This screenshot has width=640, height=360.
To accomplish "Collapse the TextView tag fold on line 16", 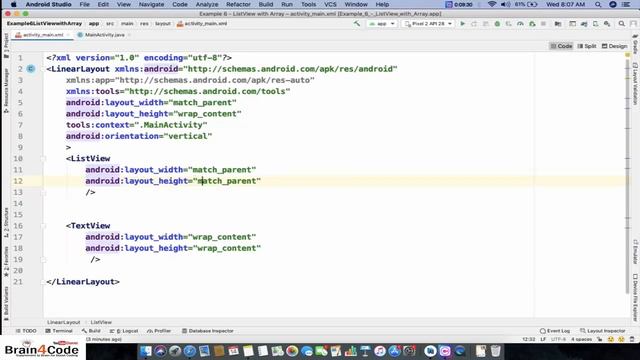I will point(44,226).
